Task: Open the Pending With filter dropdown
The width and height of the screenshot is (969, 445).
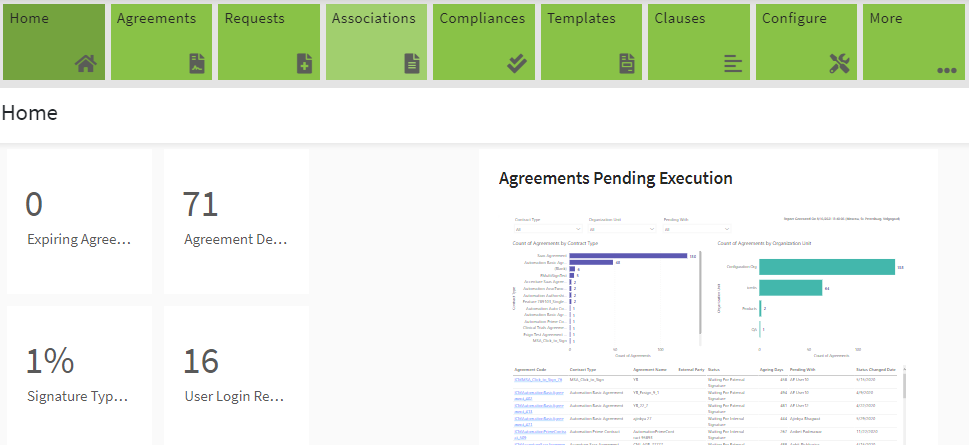Action: [x=696, y=229]
